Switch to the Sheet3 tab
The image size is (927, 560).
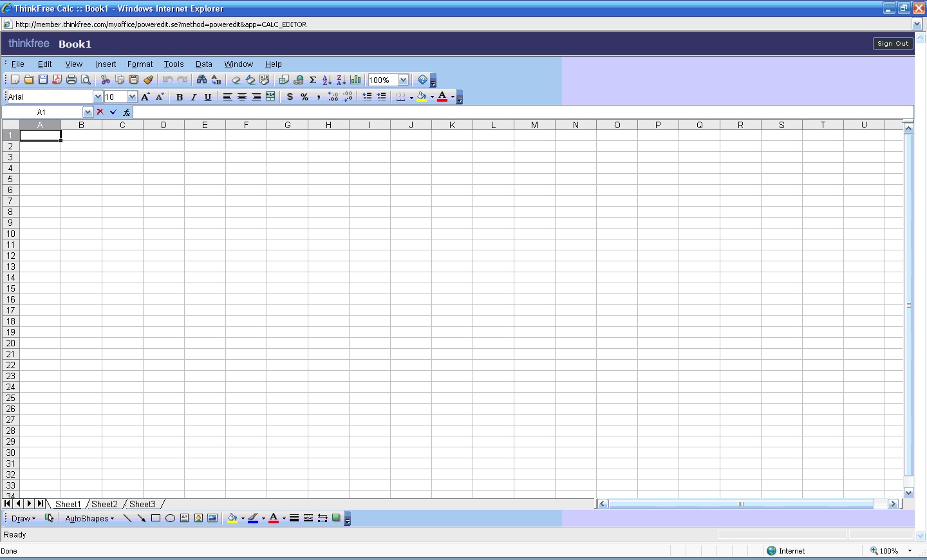pyautogui.click(x=143, y=504)
